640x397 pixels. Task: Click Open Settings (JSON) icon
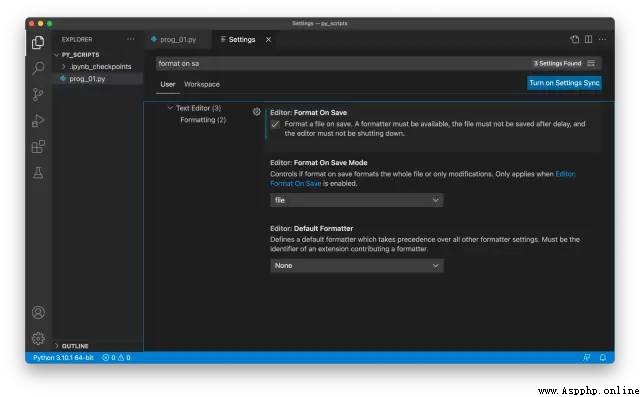[x=575, y=39]
